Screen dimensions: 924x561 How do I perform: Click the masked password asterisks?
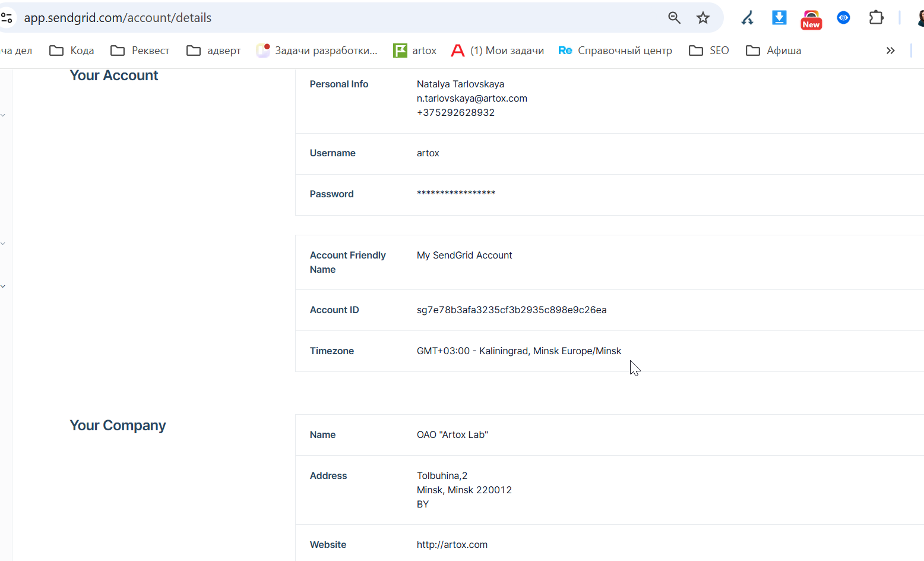coord(456,193)
